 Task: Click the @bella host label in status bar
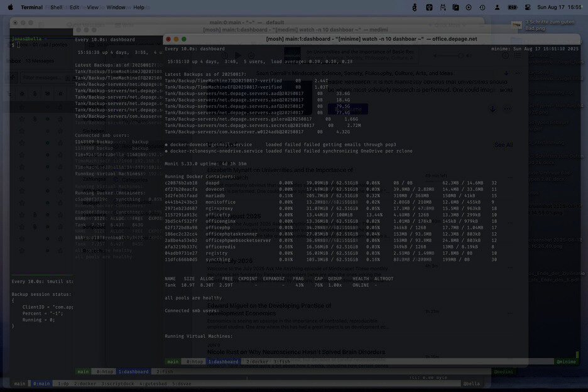click(x=471, y=384)
